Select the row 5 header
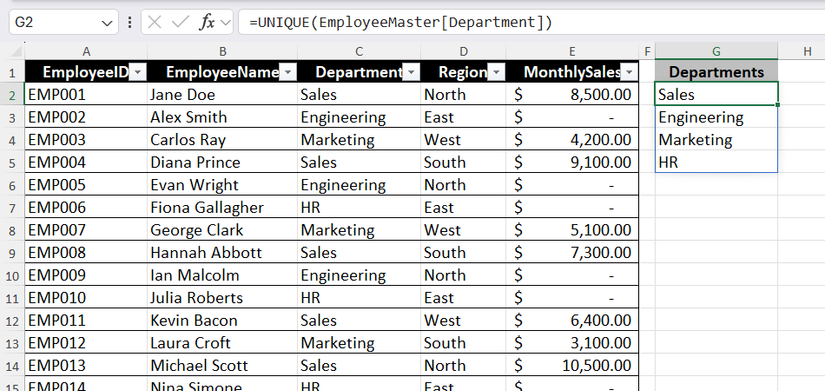The width and height of the screenshot is (825, 391). (12, 162)
